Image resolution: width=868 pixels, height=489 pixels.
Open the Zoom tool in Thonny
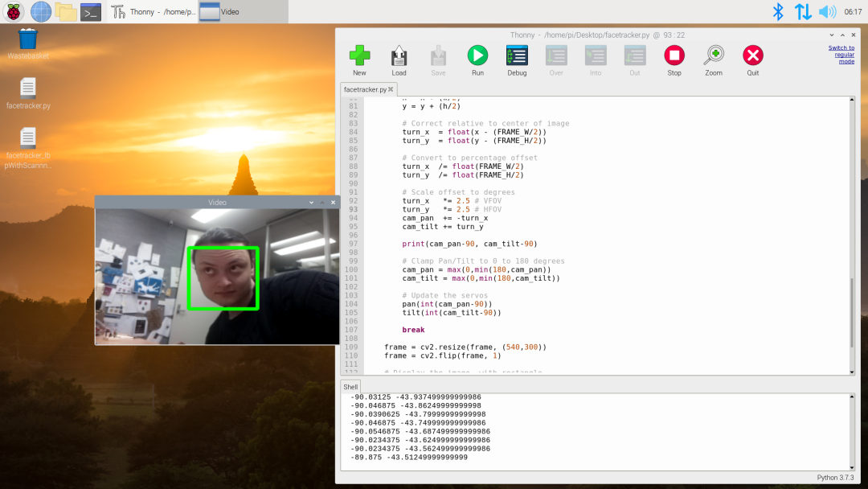(x=713, y=55)
